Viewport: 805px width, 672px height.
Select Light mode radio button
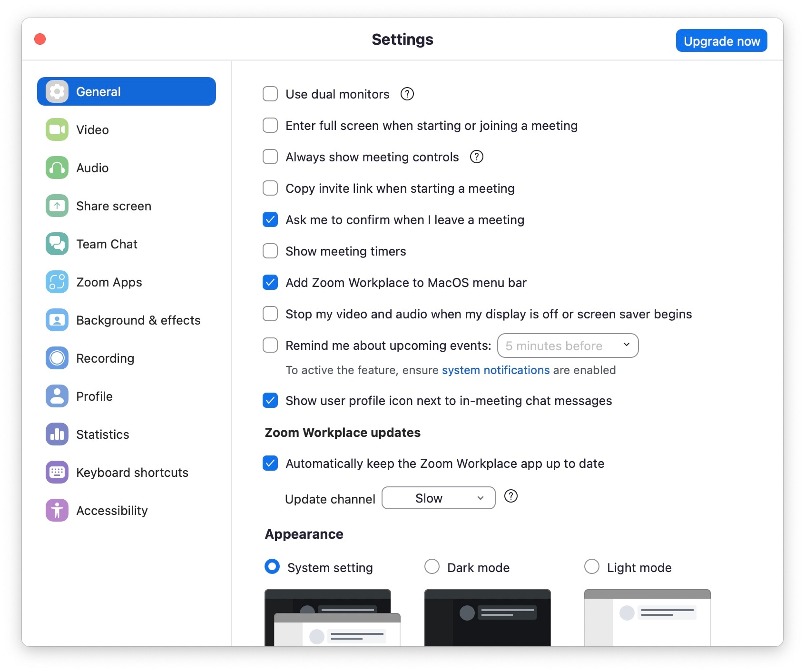(592, 566)
